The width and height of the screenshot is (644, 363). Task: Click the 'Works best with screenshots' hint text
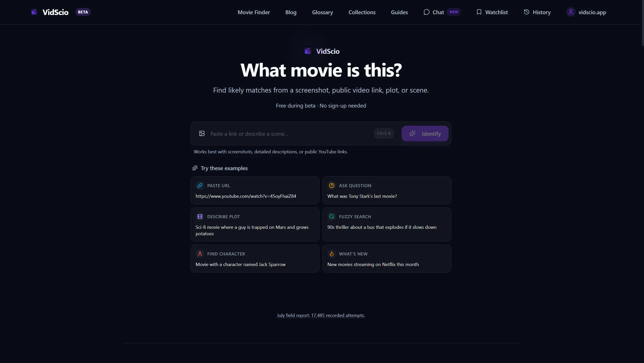click(271, 152)
